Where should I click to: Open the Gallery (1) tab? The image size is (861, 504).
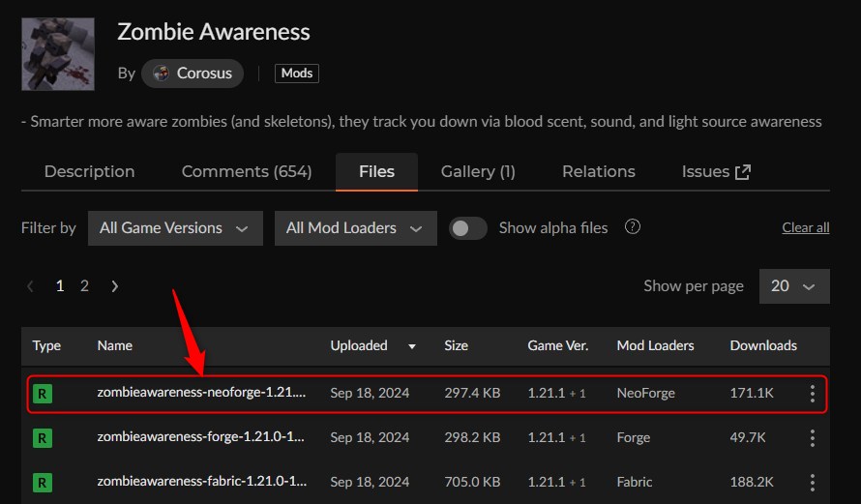click(x=478, y=172)
